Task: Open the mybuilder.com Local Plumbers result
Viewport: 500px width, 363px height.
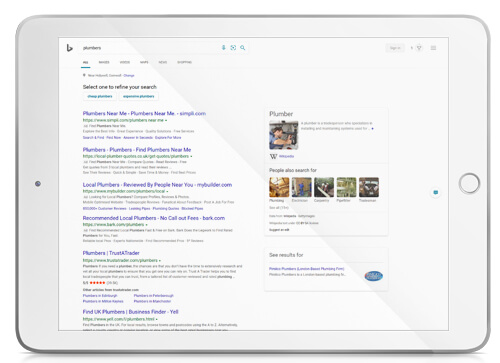Action: [157, 185]
